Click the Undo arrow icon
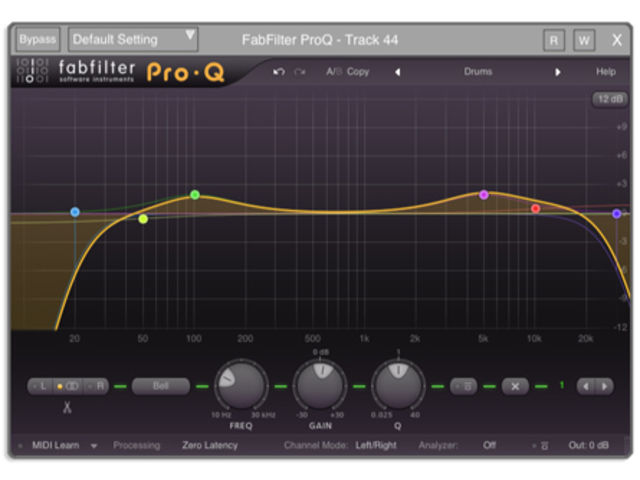 [x=279, y=72]
